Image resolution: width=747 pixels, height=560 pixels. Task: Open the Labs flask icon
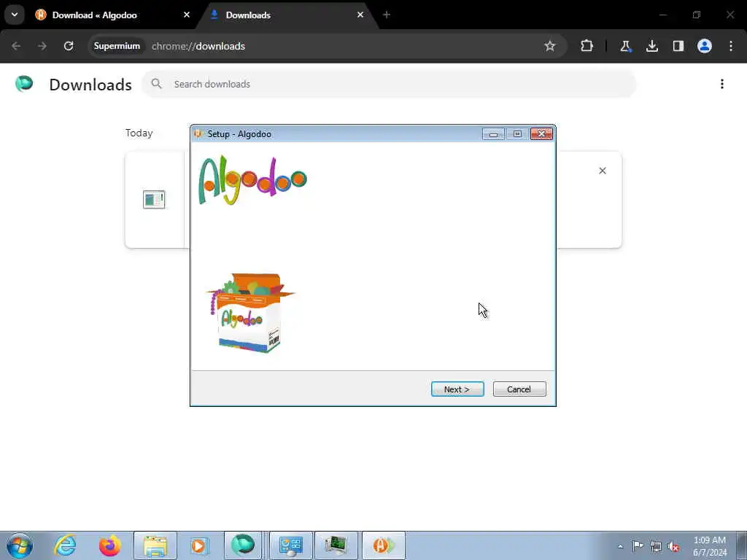(625, 46)
